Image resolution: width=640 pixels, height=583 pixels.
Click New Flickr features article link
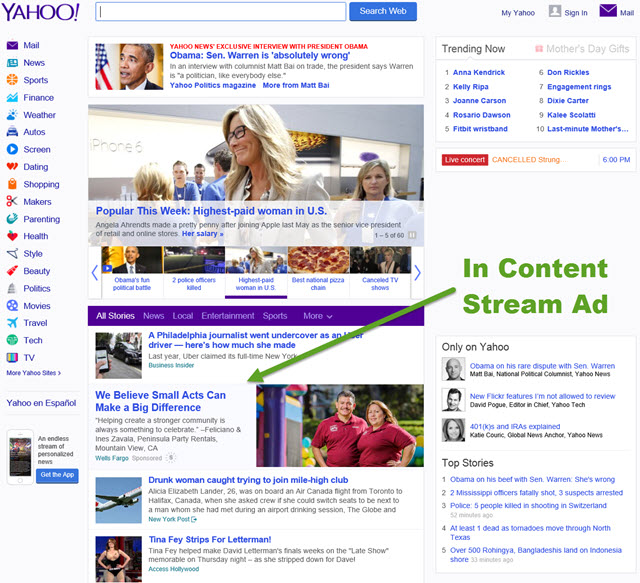coord(542,396)
